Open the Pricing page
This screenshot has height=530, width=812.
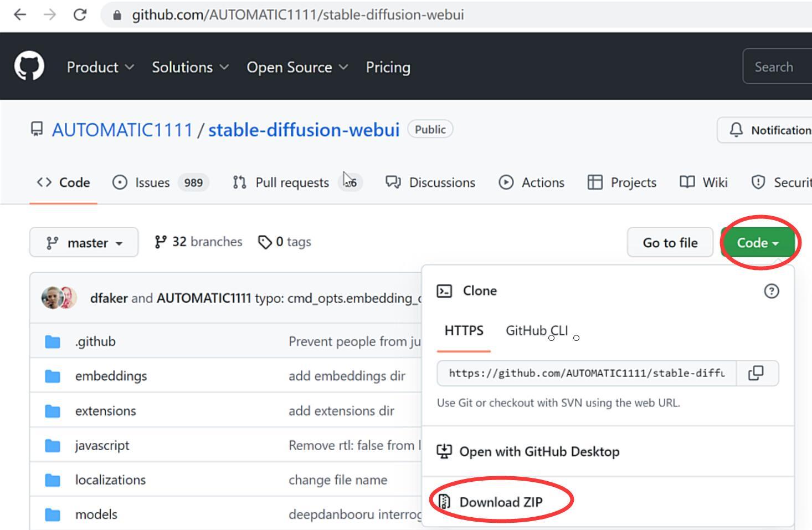[388, 67]
